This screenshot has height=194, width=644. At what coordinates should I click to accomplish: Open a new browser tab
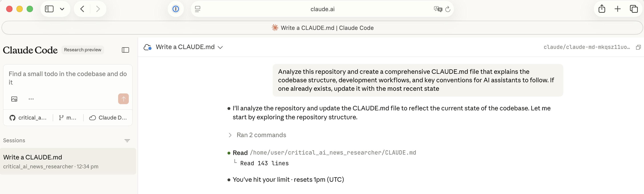[x=618, y=9]
